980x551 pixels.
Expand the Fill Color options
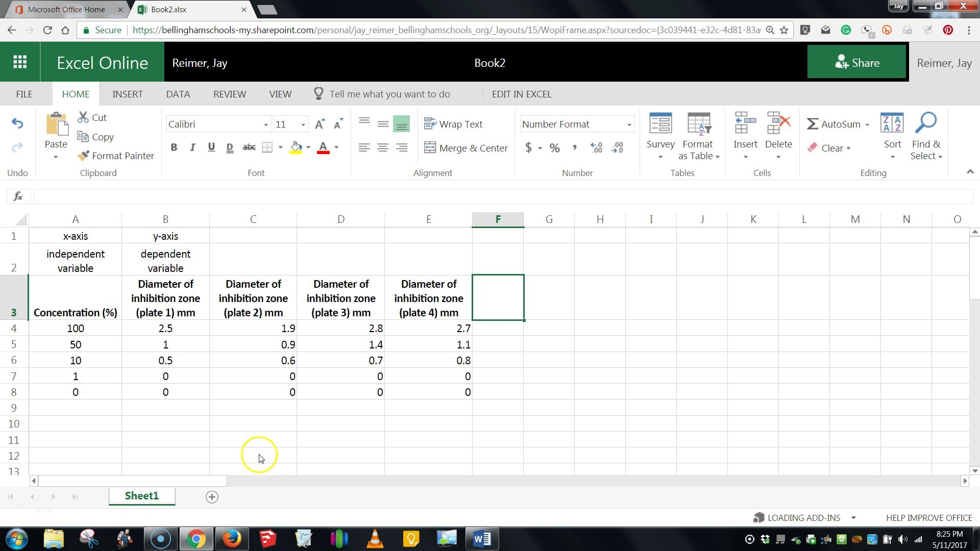(309, 147)
